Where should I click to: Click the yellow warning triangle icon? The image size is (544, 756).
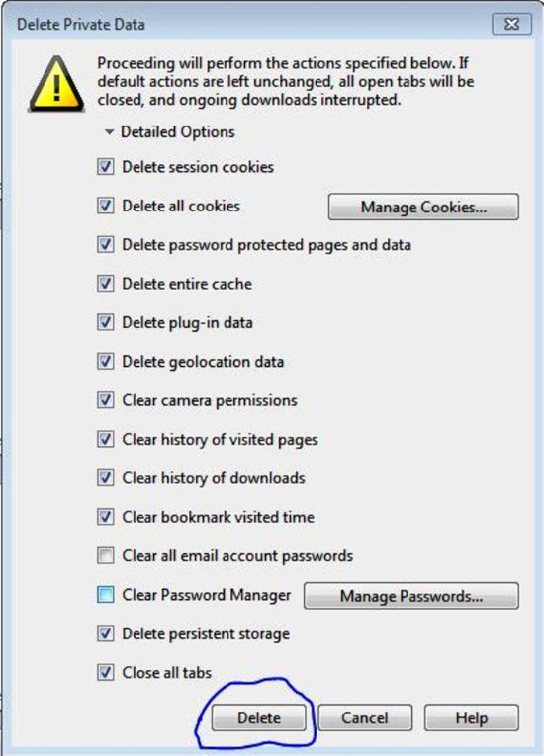(x=57, y=84)
